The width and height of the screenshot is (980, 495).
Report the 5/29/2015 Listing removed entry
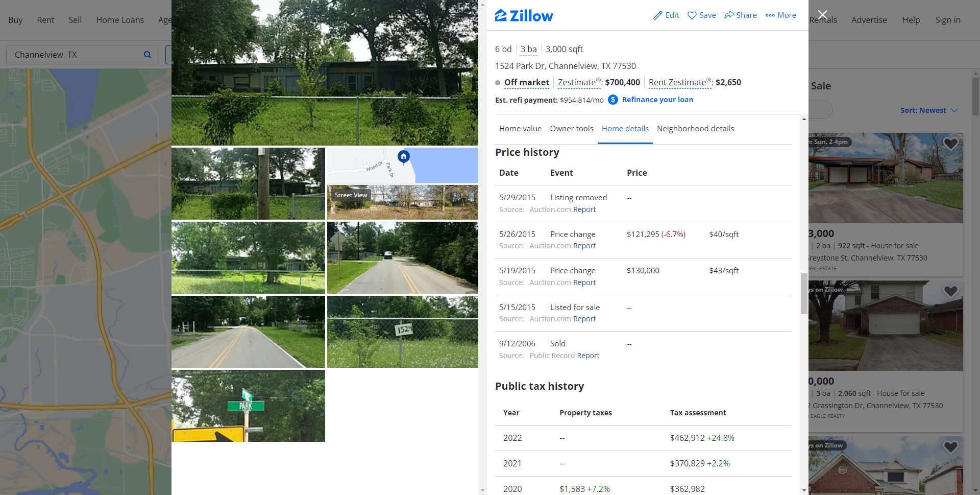click(584, 209)
